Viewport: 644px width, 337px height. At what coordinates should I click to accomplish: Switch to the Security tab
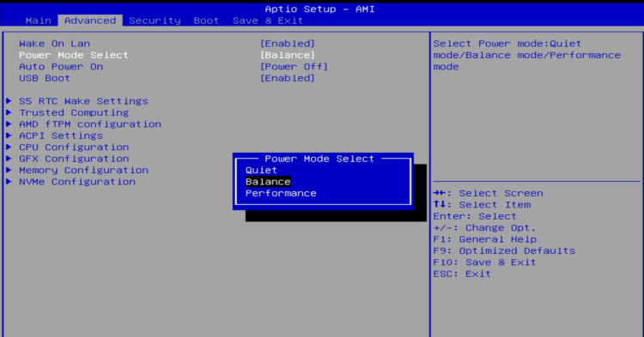click(x=155, y=21)
